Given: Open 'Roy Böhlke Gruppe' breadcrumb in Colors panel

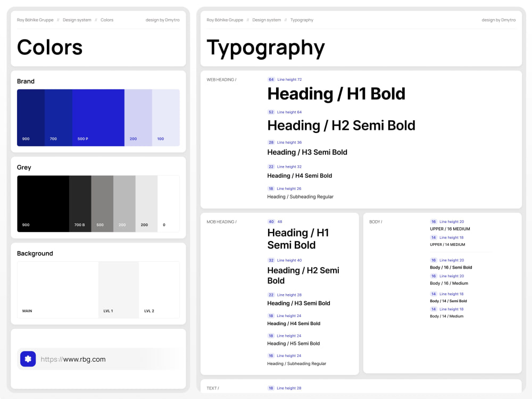Looking at the screenshot, I should [x=35, y=20].
